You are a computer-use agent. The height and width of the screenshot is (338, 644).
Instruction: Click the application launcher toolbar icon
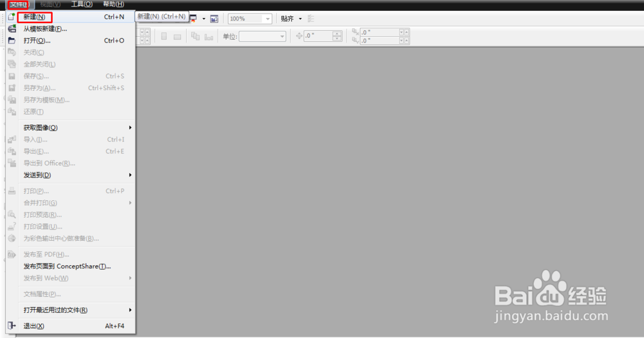point(193,19)
